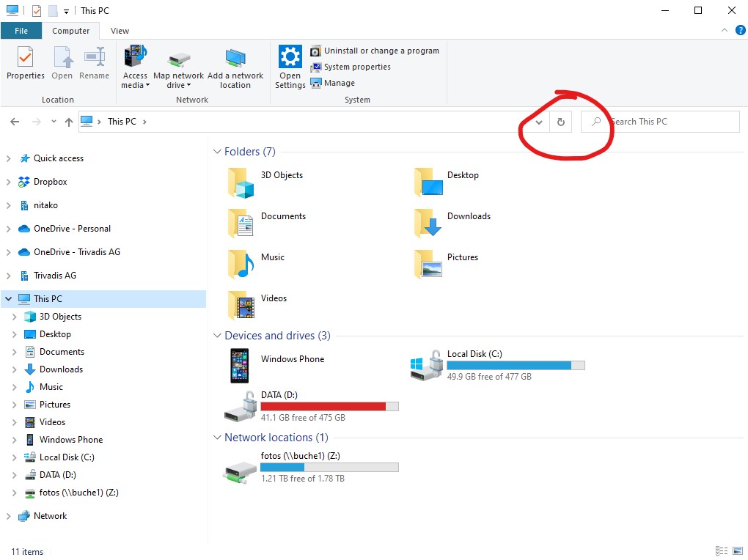Open System properties from the ribbon
The image size is (748, 560).
(350, 67)
